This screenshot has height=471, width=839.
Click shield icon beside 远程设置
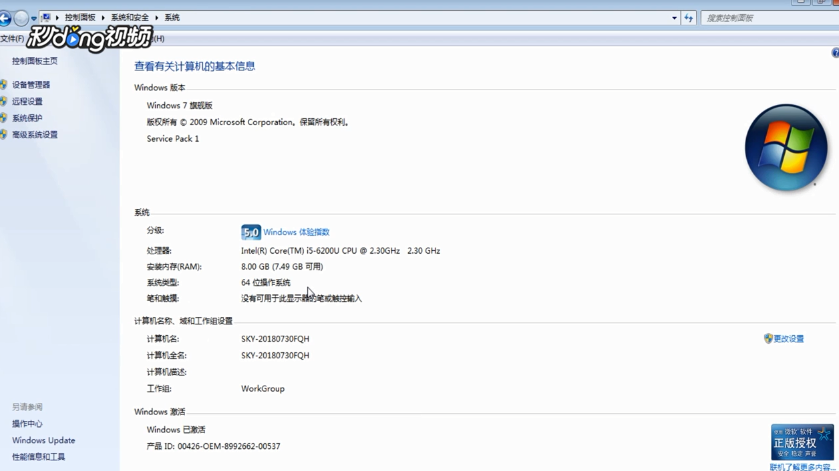click(4, 101)
